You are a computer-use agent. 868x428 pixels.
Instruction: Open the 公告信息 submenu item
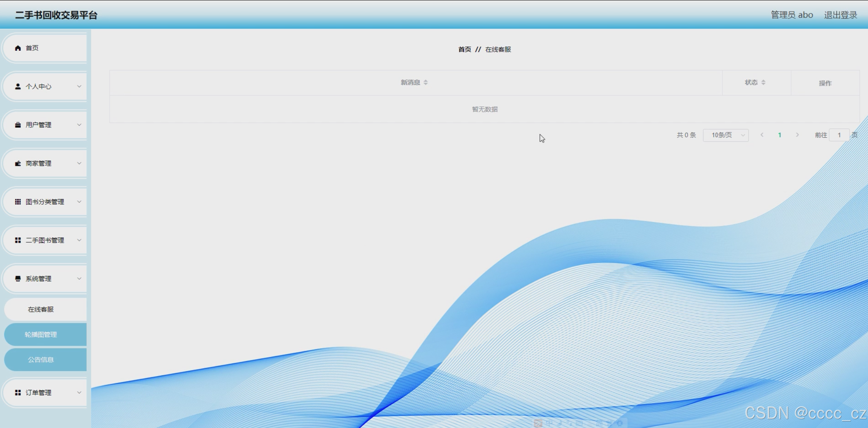click(41, 360)
